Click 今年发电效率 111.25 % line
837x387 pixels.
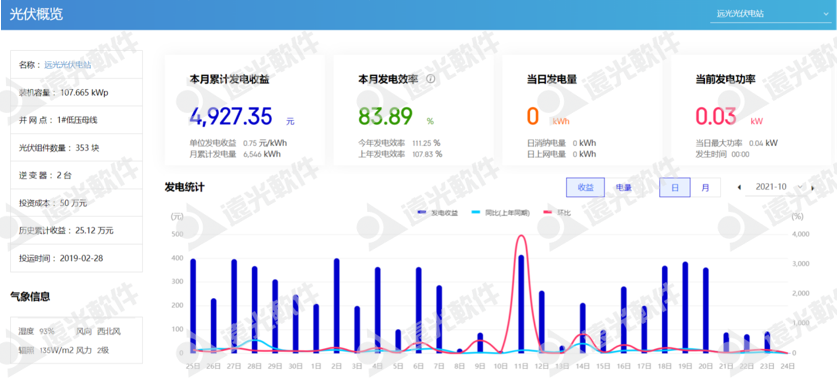pyautogui.click(x=399, y=143)
